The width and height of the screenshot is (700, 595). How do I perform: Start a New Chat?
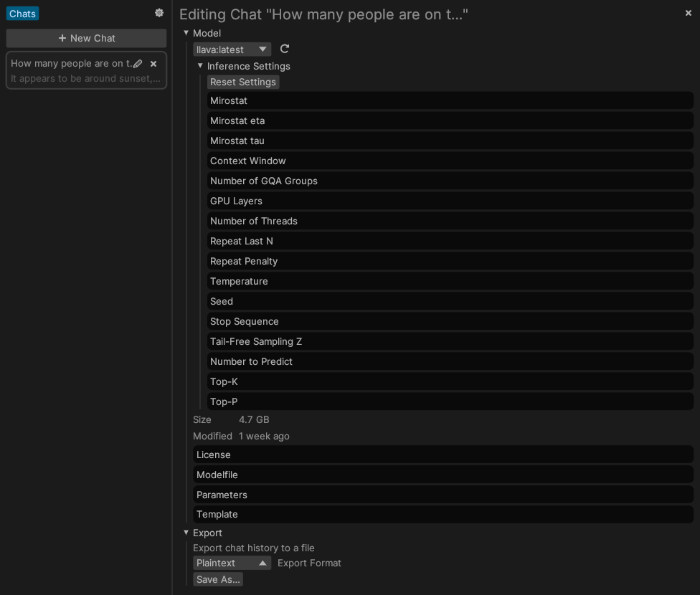click(86, 38)
